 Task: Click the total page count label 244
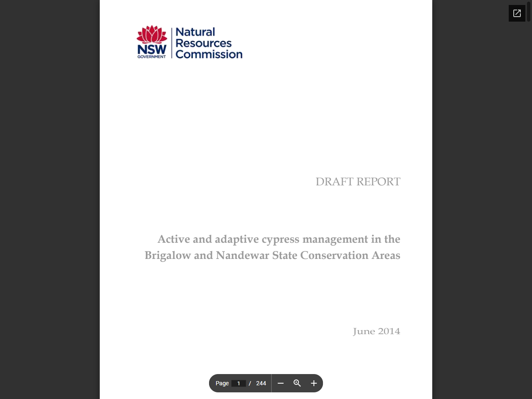click(261, 383)
